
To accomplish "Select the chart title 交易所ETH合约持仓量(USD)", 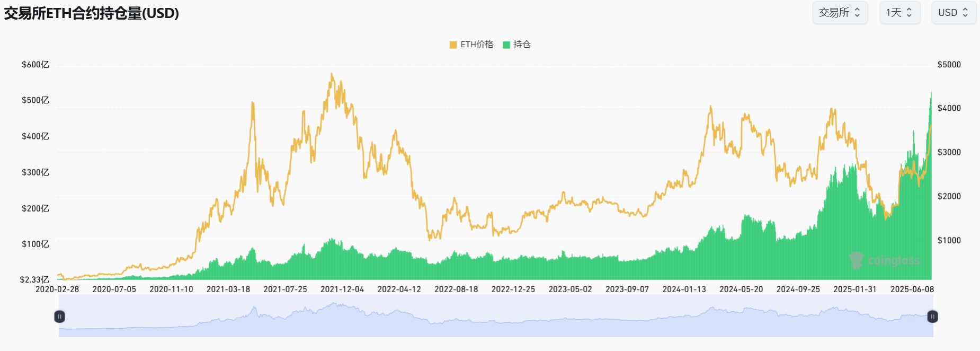I will pos(91,12).
